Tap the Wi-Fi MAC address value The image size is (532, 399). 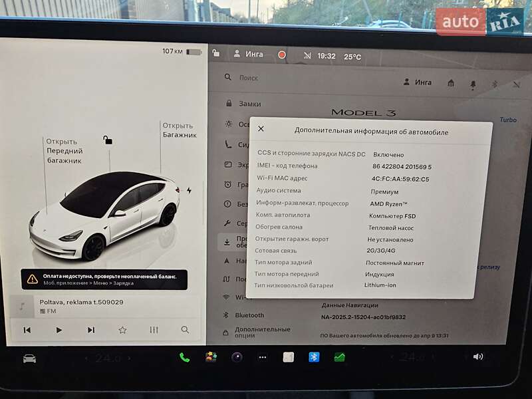(400, 179)
